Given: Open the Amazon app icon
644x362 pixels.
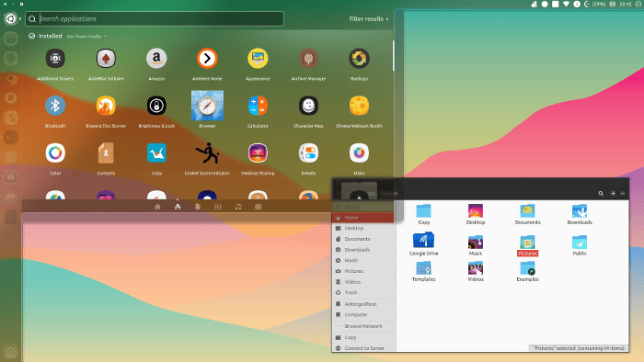Looking at the screenshot, I should tap(156, 59).
